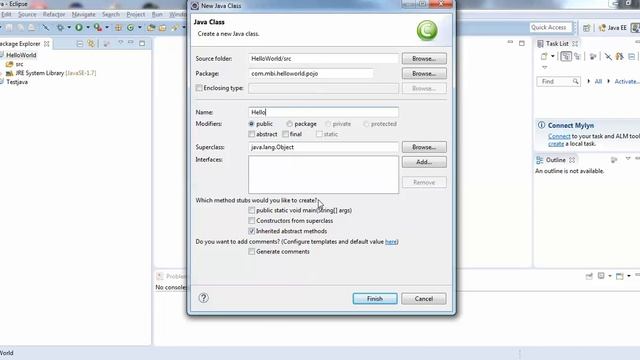The width and height of the screenshot is (640, 360).
Task: Click the Outline focus icon
Action: (614, 160)
